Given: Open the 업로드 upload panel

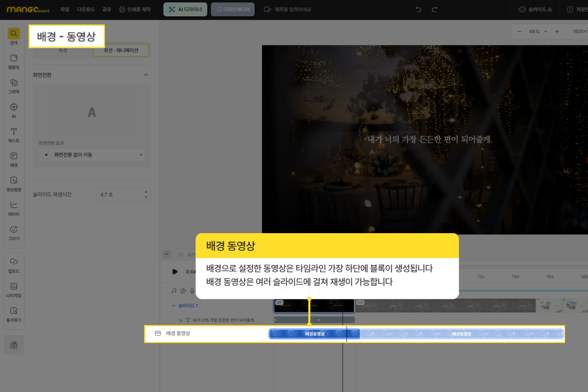Looking at the screenshot, I should (x=14, y=265).
